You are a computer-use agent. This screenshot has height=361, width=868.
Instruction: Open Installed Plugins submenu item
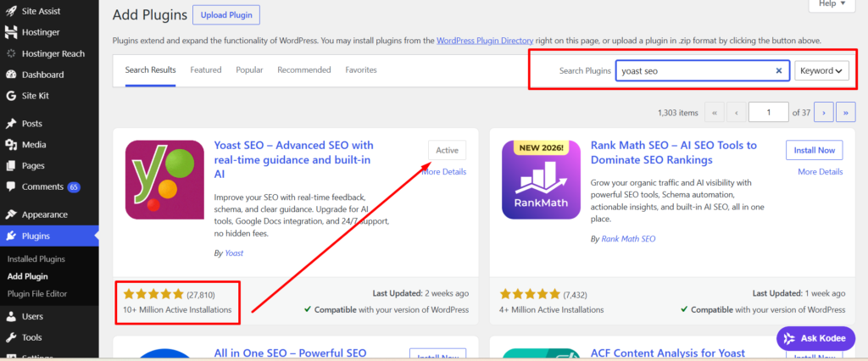tap(36, 259)
